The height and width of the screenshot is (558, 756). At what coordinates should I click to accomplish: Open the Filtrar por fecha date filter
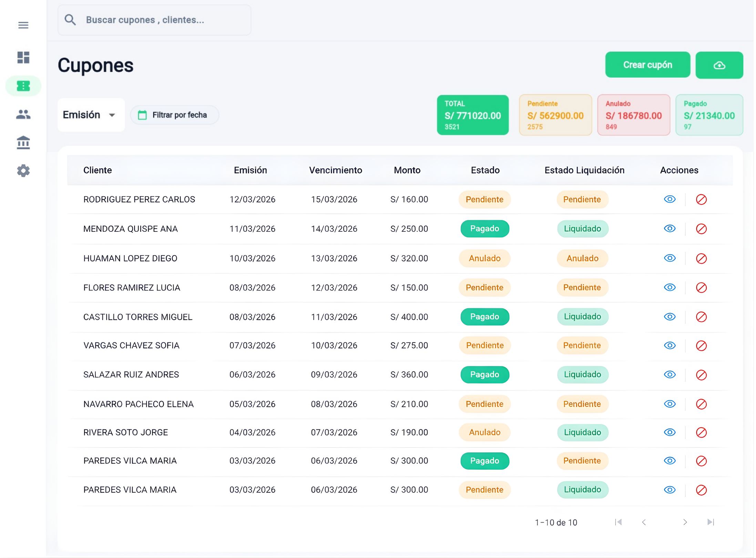coord(174,115)
